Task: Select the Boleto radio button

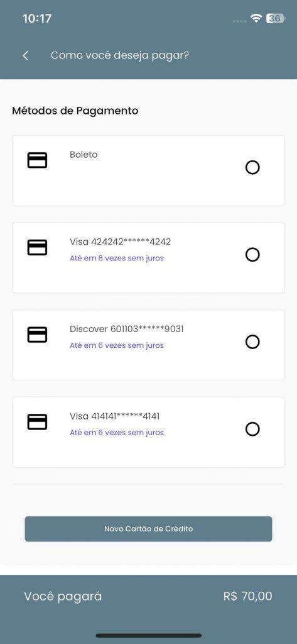Action: (x=252, y=167)
